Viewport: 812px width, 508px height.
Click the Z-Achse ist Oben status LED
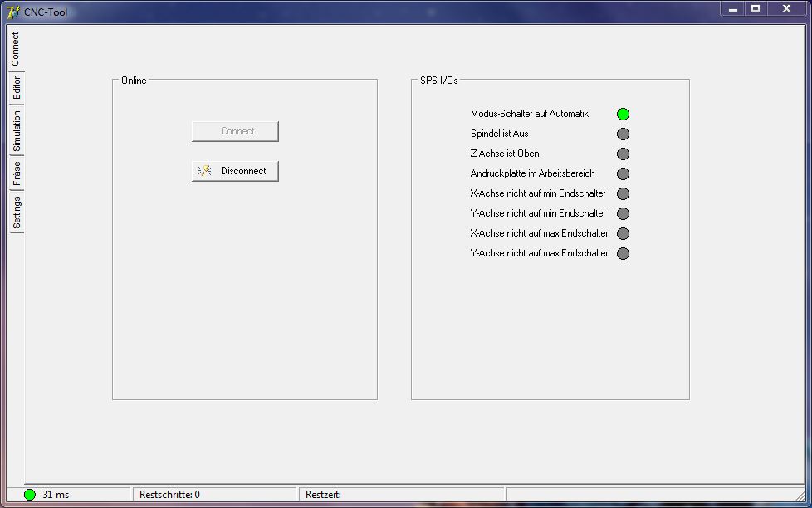pyautogui.click(x=623, y=154)
